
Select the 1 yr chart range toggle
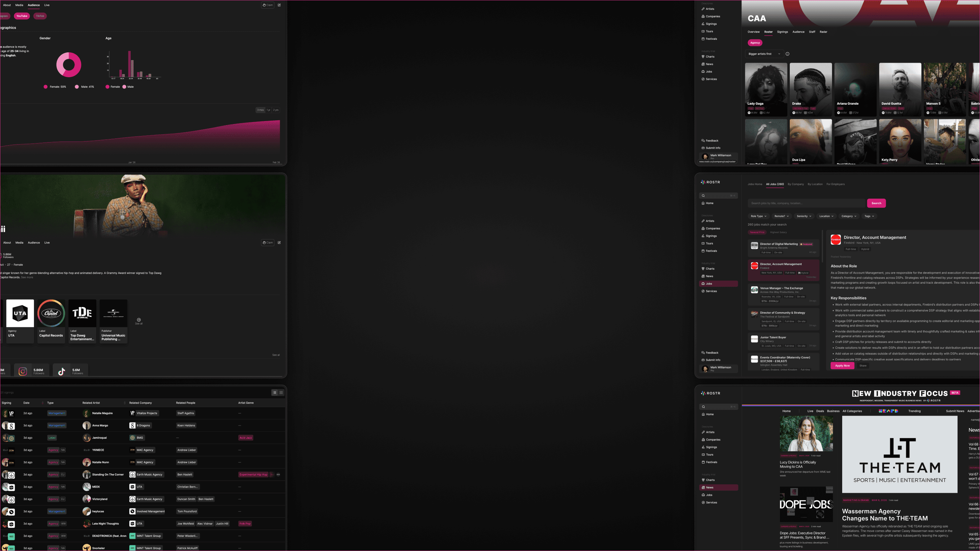point(268,110)
